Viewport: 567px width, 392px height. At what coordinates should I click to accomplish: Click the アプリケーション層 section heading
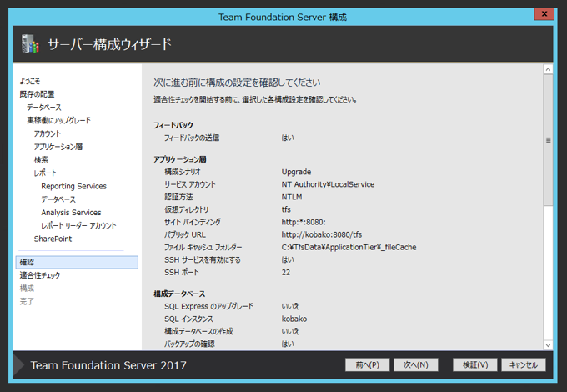click(180, 159)
